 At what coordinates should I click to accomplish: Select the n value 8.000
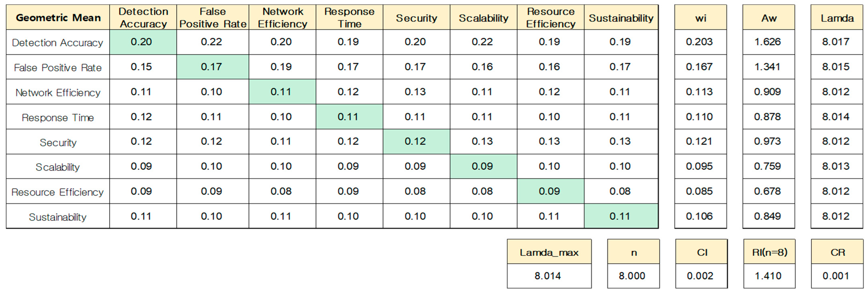point(632,276)
